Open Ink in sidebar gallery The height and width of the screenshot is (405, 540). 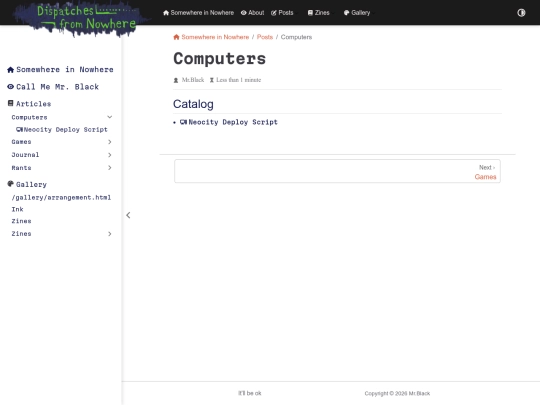18,209
